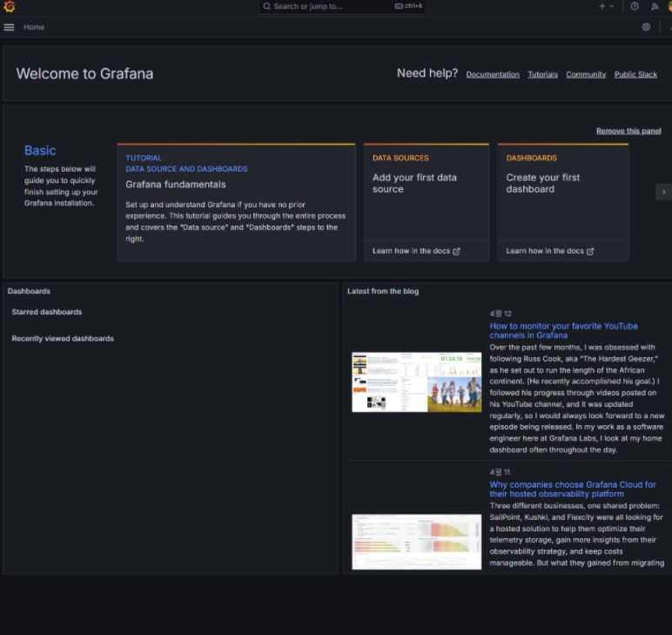
Task: Open the help question mark icon
Action: tap(635, 6)
